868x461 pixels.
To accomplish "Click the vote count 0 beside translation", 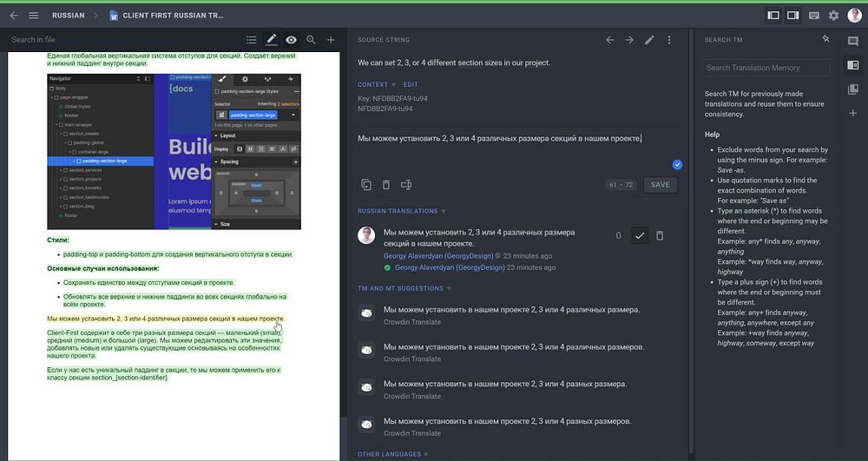I will click(618, 236).
